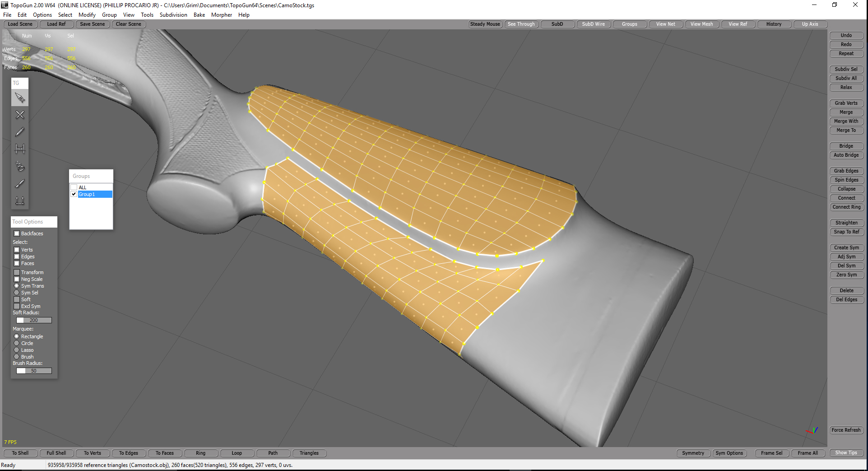Select the Bridge tool icon

pos(20,149)
